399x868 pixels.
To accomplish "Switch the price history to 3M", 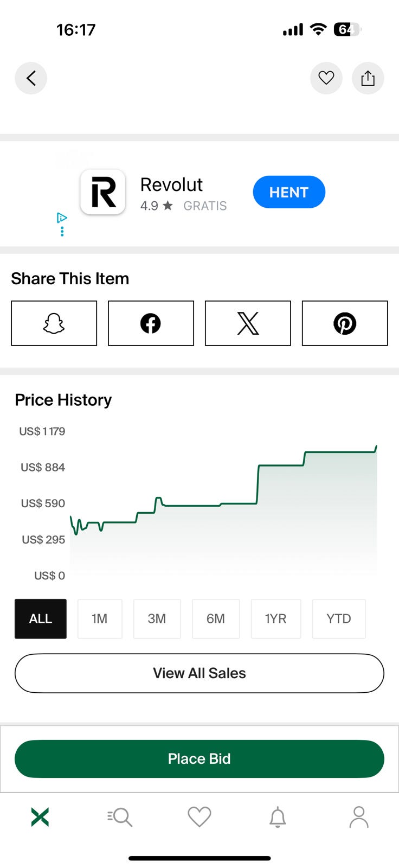I will pyautogui.click(x=157, y=619).
